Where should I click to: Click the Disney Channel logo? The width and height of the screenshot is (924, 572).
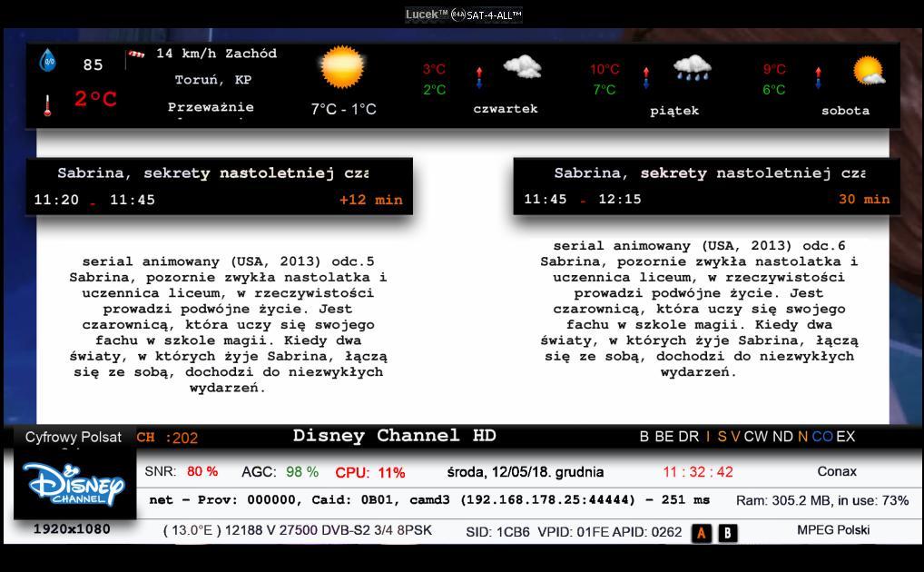click(x=74, y=485)
